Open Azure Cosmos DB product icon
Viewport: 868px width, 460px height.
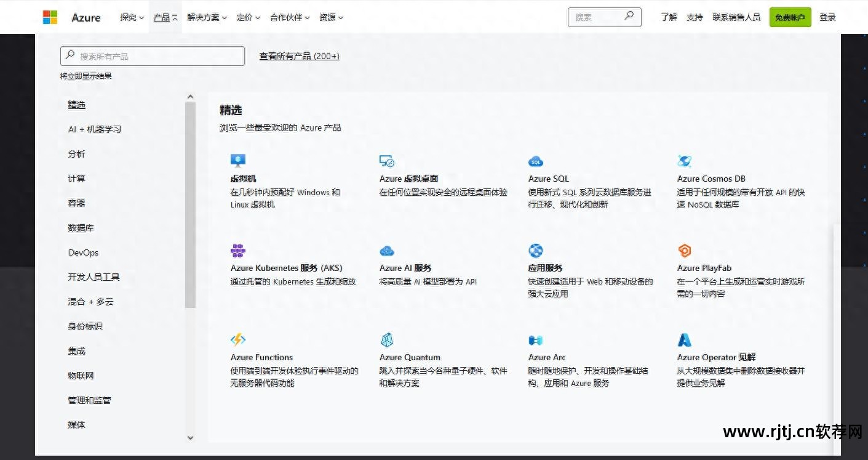click(685, 161)
